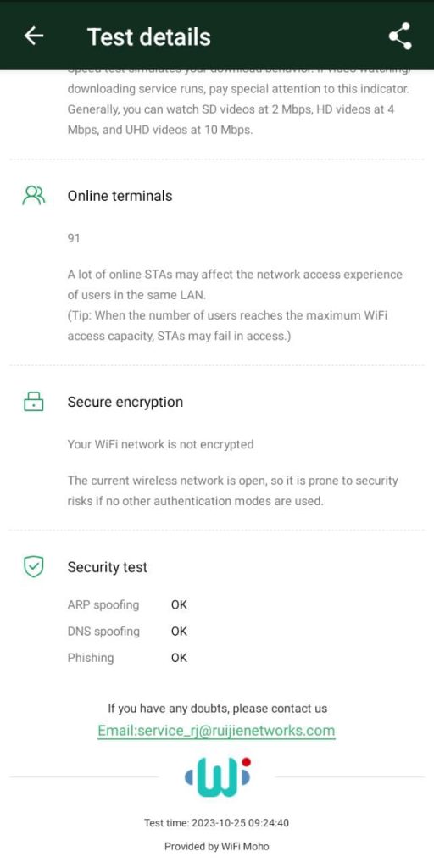
Task: Tap the Security test heading
Action: point(108,567)
